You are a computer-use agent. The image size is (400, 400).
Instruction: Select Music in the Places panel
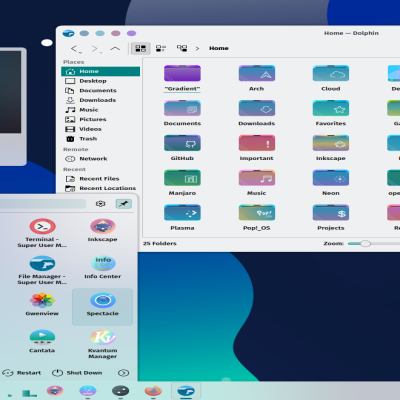click(100, 110)
